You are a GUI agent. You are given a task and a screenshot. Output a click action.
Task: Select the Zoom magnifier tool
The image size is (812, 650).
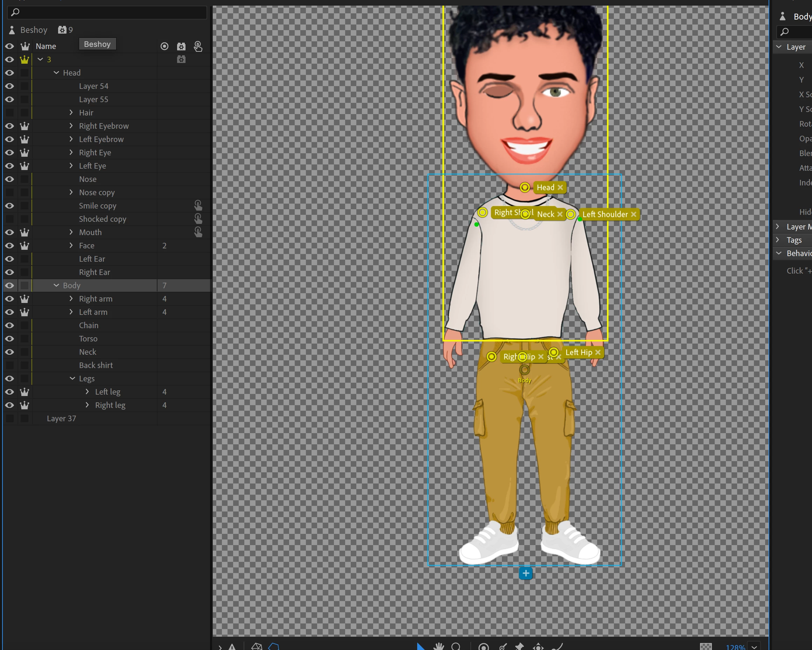pyautogui.click(x=456, y=647)
